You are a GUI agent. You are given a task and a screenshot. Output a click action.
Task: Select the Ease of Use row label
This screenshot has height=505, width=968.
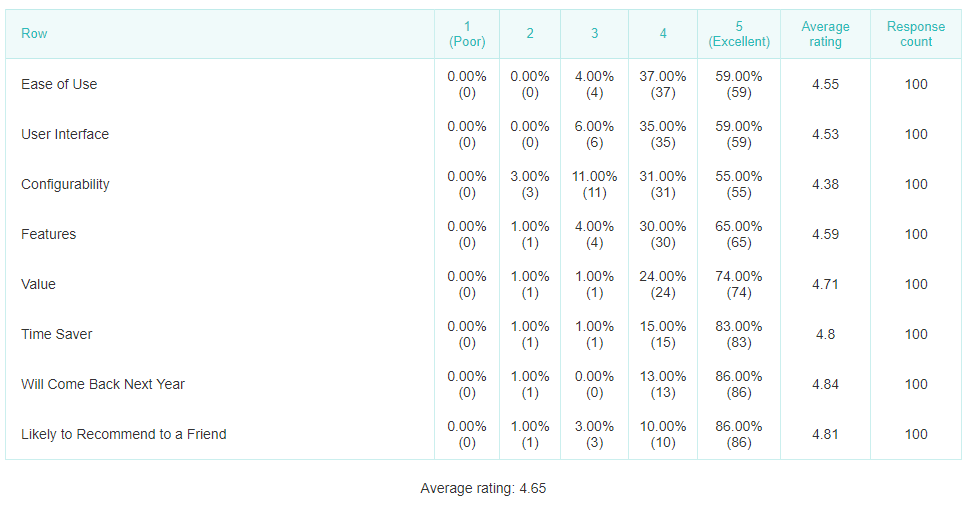point(59,84)
